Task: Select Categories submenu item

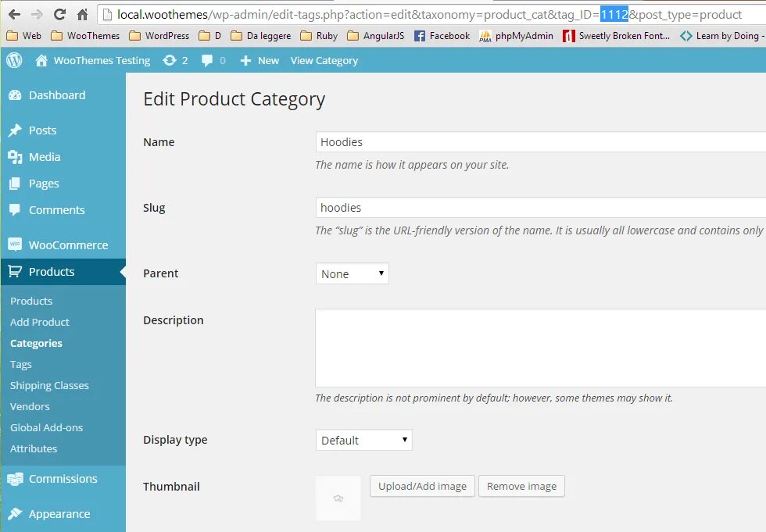Action: click(36, 343)
